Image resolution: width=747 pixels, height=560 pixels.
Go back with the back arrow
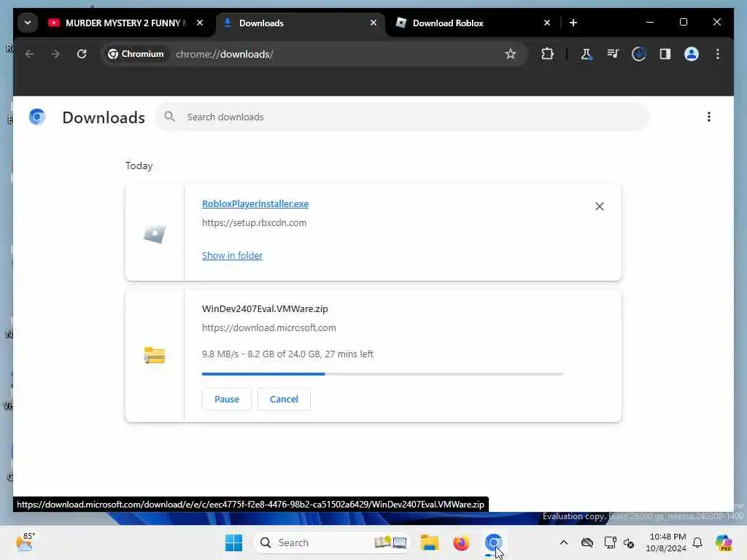tap(29, 54)
